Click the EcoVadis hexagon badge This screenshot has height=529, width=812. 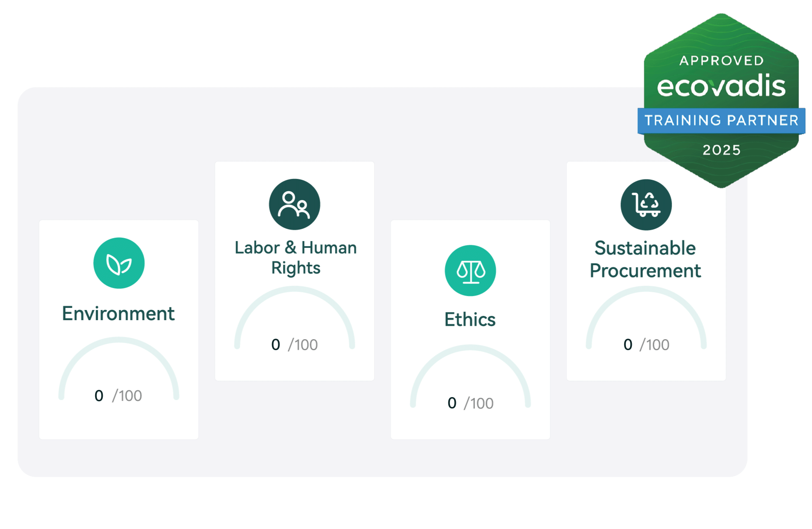(721, 101)
